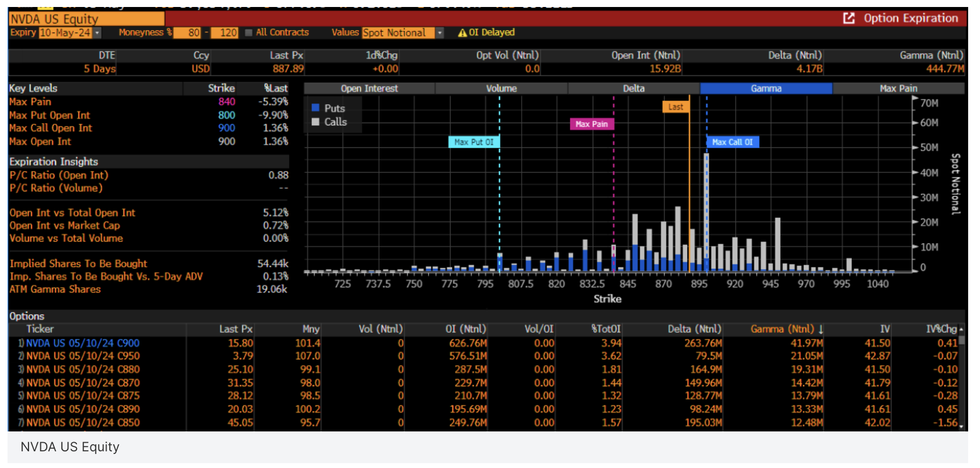Switch to the Open Interest tab

tap(369, 88)
